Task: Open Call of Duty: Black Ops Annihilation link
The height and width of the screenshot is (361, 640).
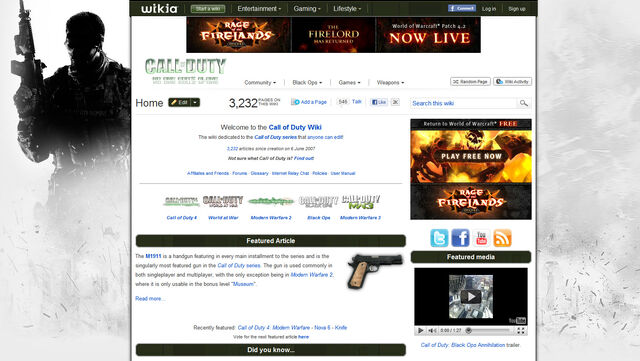Action: (x=462, y=345)
